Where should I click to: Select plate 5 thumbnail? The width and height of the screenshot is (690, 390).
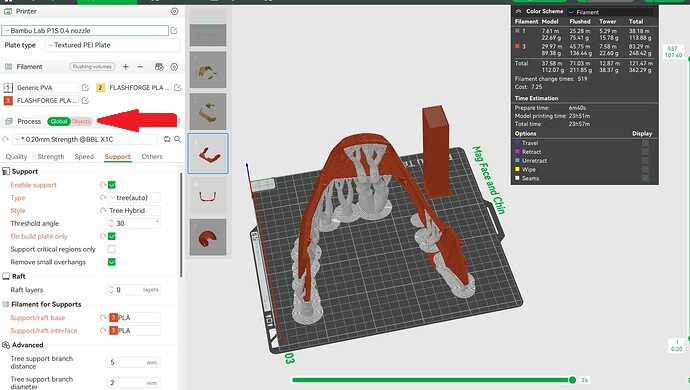coord(208,237)
